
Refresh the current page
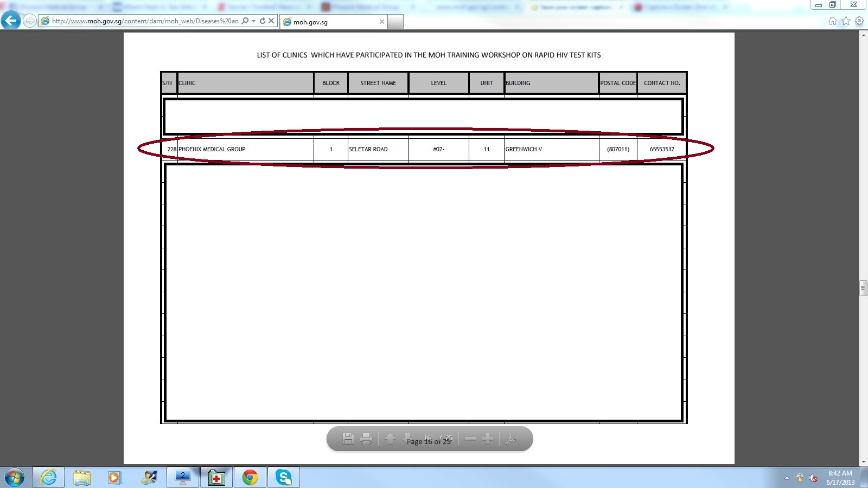[263, 21]
